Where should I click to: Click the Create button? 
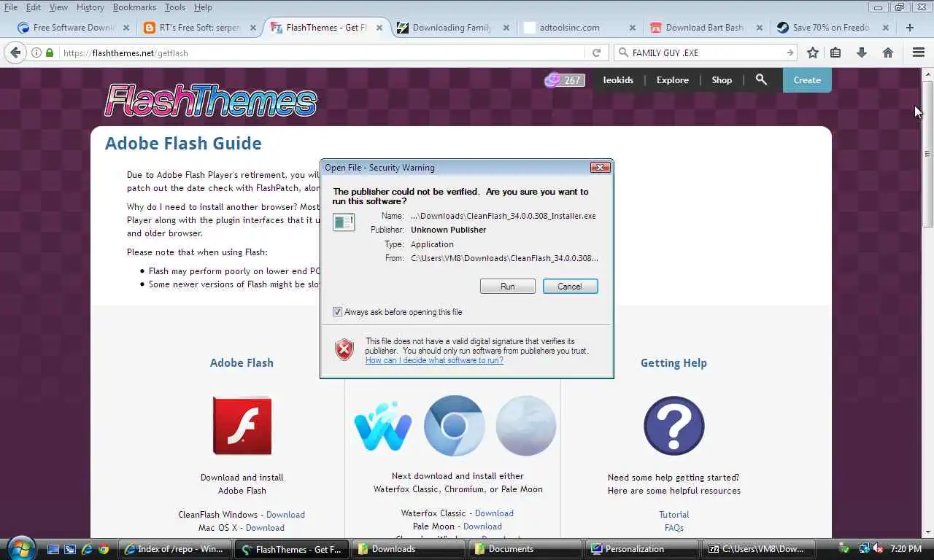[x=807, y=80]
